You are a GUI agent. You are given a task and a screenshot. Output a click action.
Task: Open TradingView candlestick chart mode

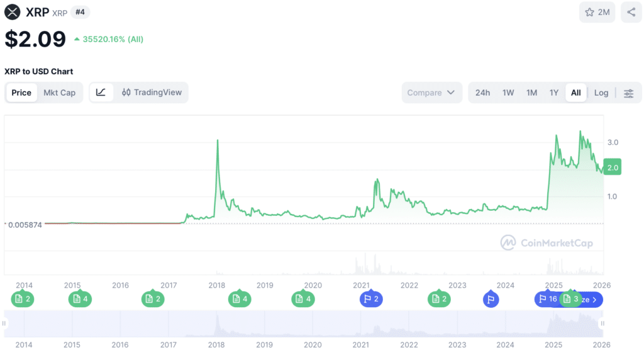pos(152,93)
